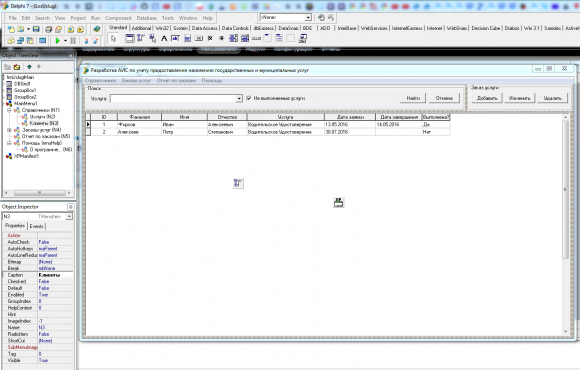Screen dimensions: 580x370
Task: Click the Pause button in debug toolbar
Action: [x=73, y=40]
